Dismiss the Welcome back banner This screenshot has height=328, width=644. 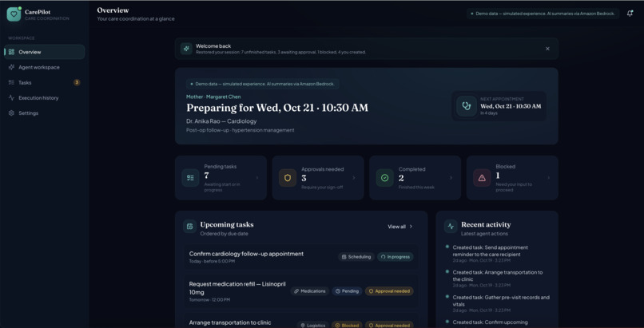(x=547, y=49)
